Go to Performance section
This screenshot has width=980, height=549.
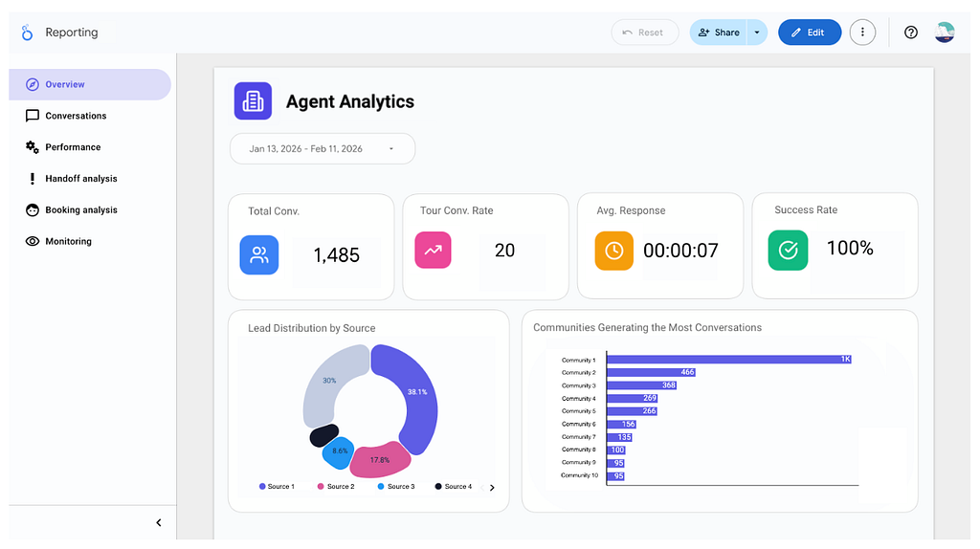(x=89, y=146)
